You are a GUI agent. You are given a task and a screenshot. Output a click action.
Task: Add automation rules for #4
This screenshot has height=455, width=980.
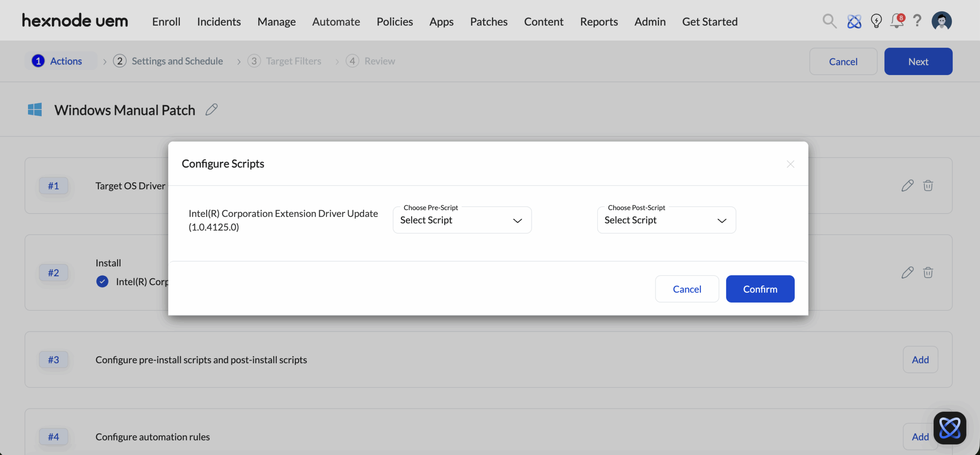pyautogui.click(x=920, y=436)
